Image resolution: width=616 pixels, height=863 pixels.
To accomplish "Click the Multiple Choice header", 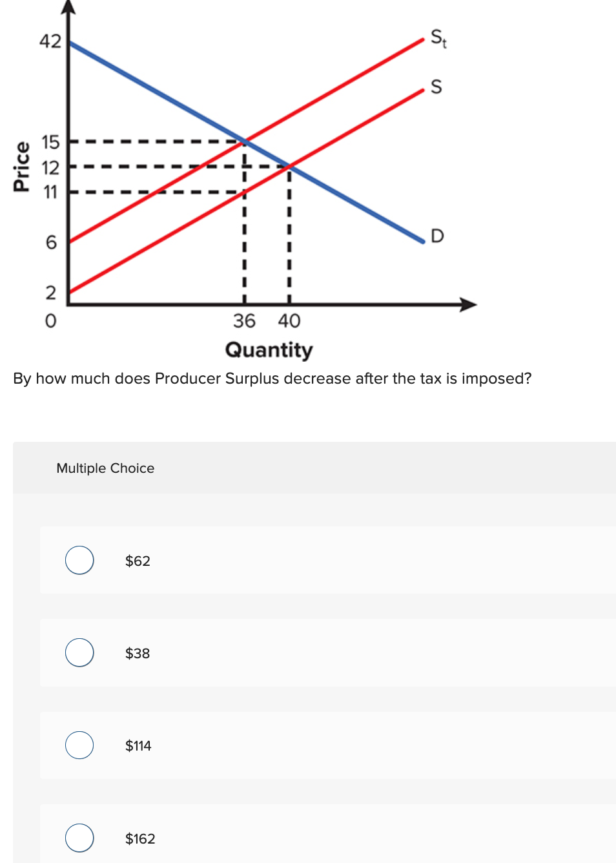I will point(105,468).
